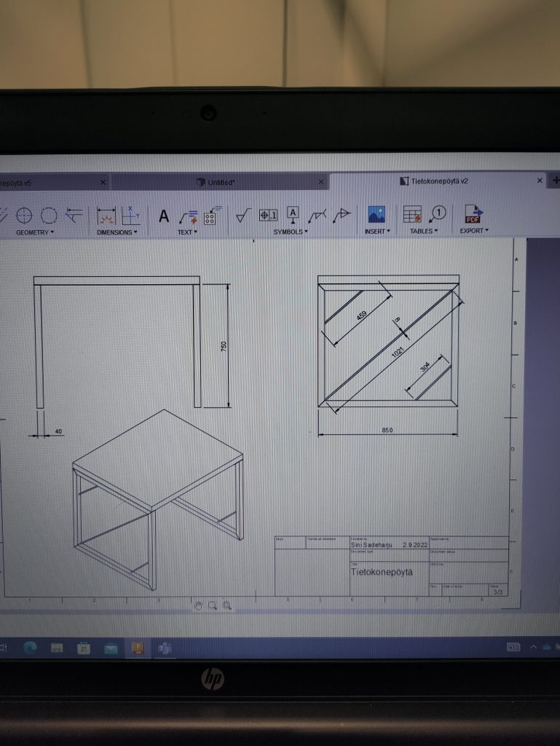This screenshot has height=746, width=560.
Task: Click the Insert Image icon
Action: click(376, 215)
